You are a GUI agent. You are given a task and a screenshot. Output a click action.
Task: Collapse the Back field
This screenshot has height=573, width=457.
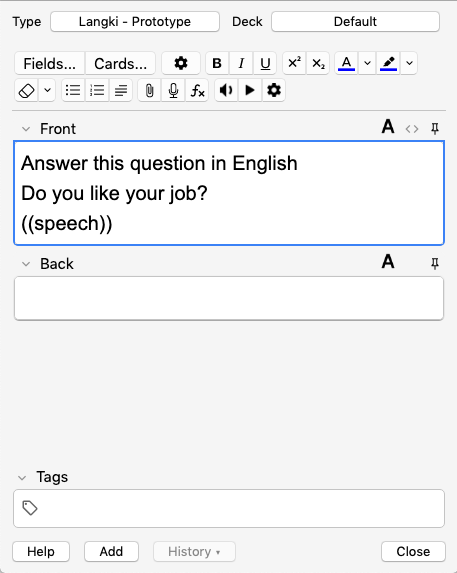[x=26, y=264]
